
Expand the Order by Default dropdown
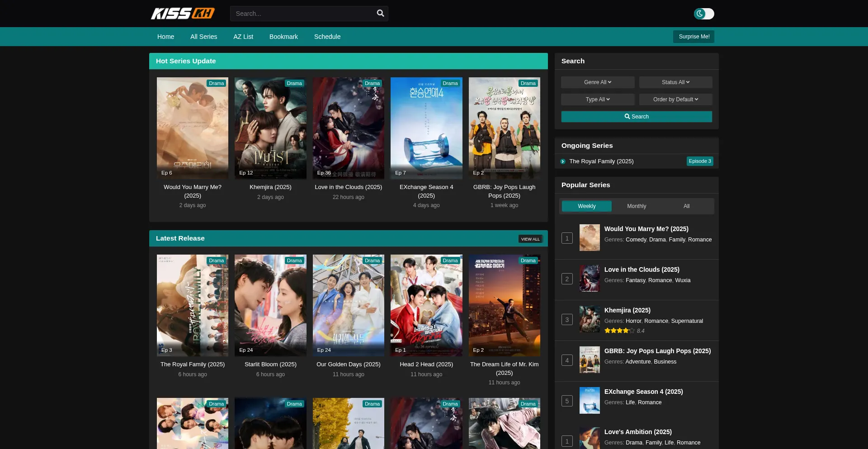(675, 99)
